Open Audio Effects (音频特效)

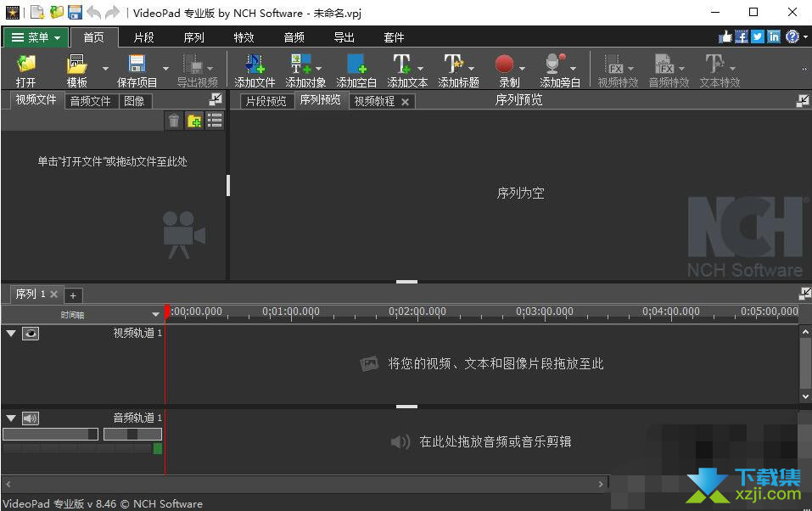point(664,65)
